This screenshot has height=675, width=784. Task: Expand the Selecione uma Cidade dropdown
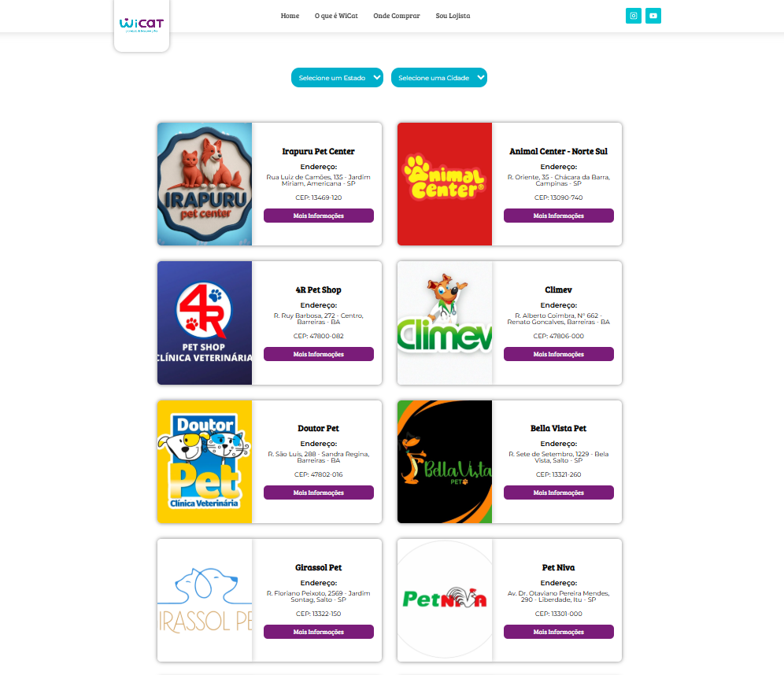click(439, 77)
